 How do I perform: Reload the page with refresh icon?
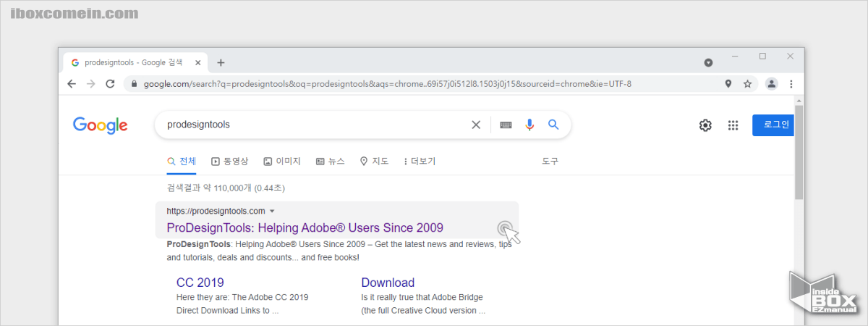coord(110,84)
